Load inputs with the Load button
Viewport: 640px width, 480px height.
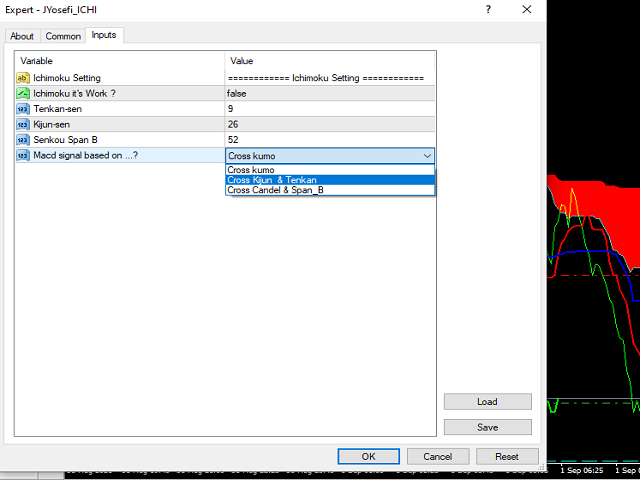click(x=488, y=402)
